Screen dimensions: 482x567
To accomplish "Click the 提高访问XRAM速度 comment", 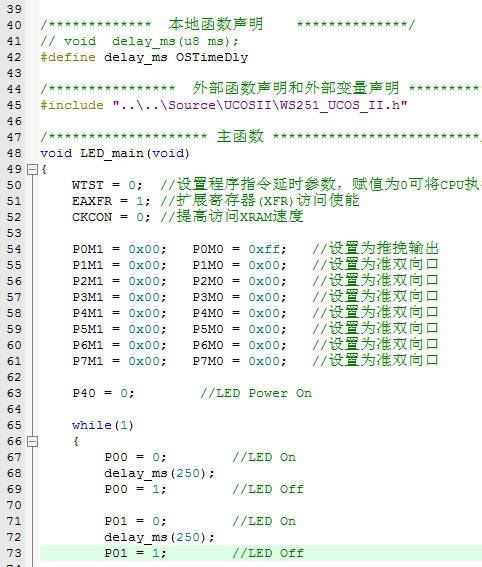I will click(232, 216).
